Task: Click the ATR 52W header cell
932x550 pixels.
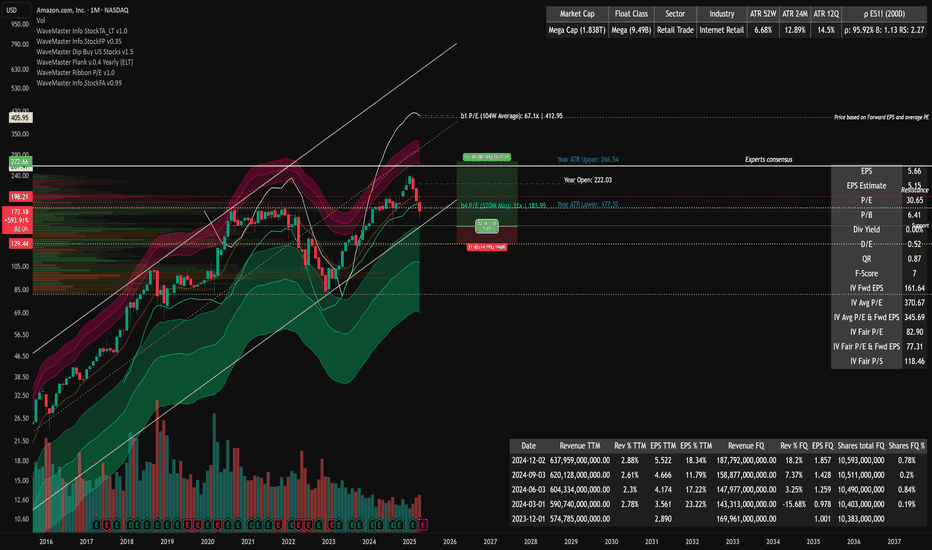Action: [x=763, y=14]
